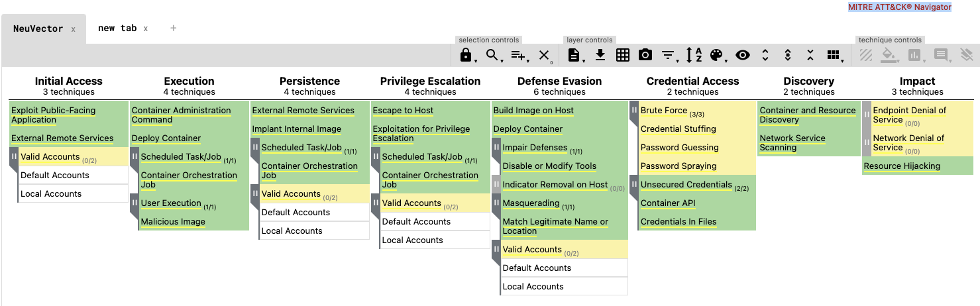The height and width of the screenshot is (306, 980).
Task: Open the multi-select add dropdown
Action: (518, 56)
